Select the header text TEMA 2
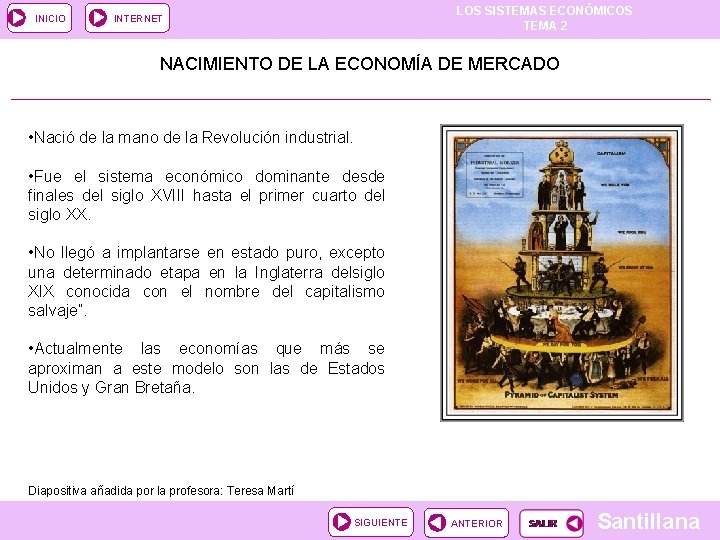Image resolution: width=720 pixels, height=540 pixels. tap(546, 26)
